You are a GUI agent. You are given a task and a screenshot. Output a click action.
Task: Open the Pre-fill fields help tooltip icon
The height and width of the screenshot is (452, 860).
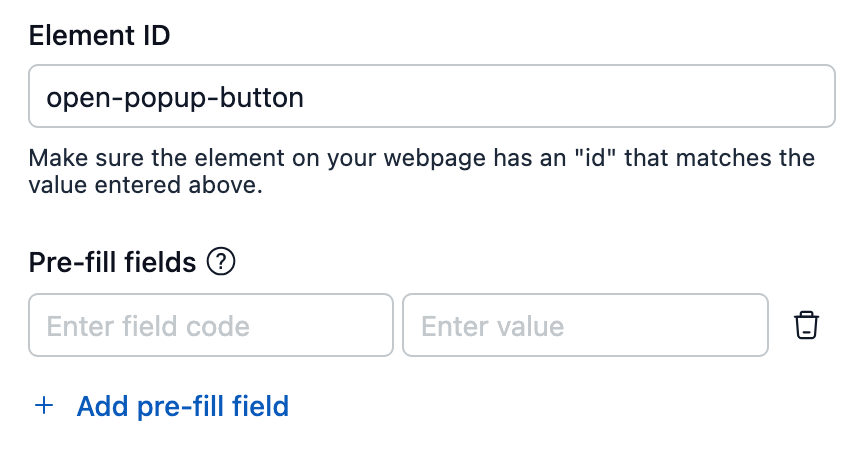point(221,262)
